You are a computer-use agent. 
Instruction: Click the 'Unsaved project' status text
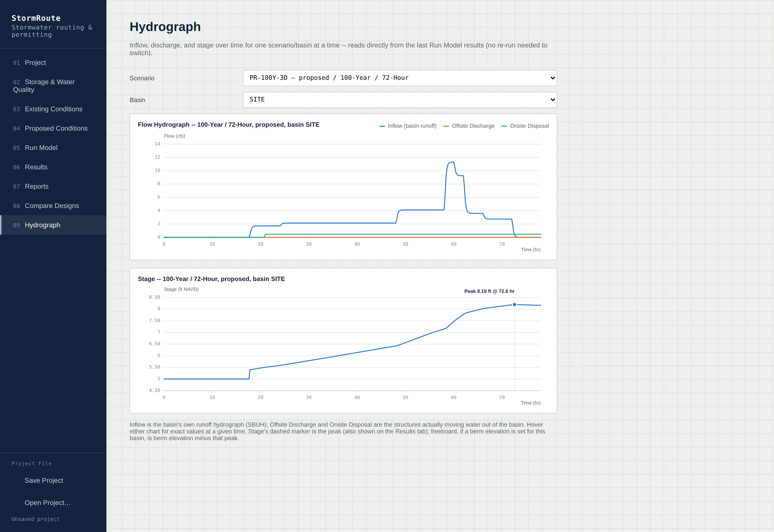(36, 519)
